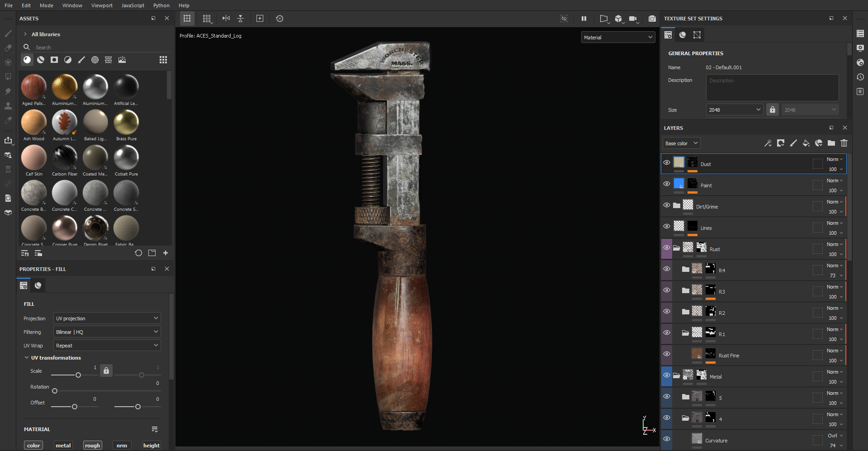Filter assets by Environment maps
This screenshot has width=868, height=451.
(122, 60)
